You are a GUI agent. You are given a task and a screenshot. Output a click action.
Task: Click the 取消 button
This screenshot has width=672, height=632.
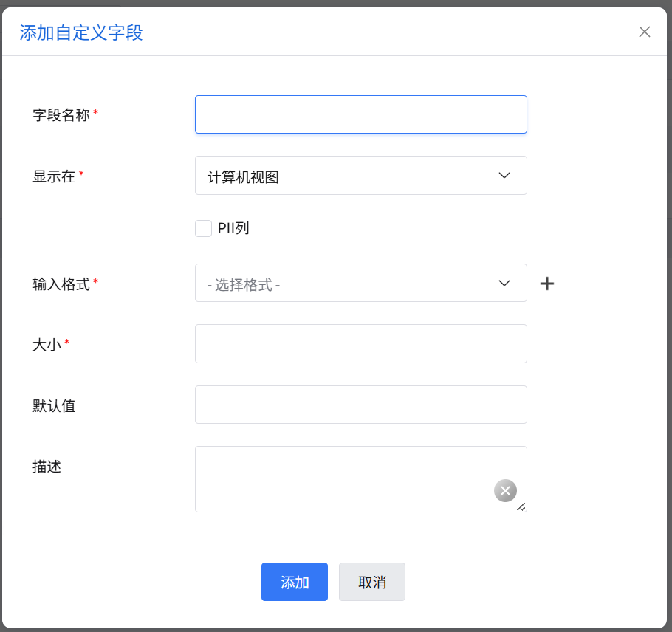tap(372, 582)
